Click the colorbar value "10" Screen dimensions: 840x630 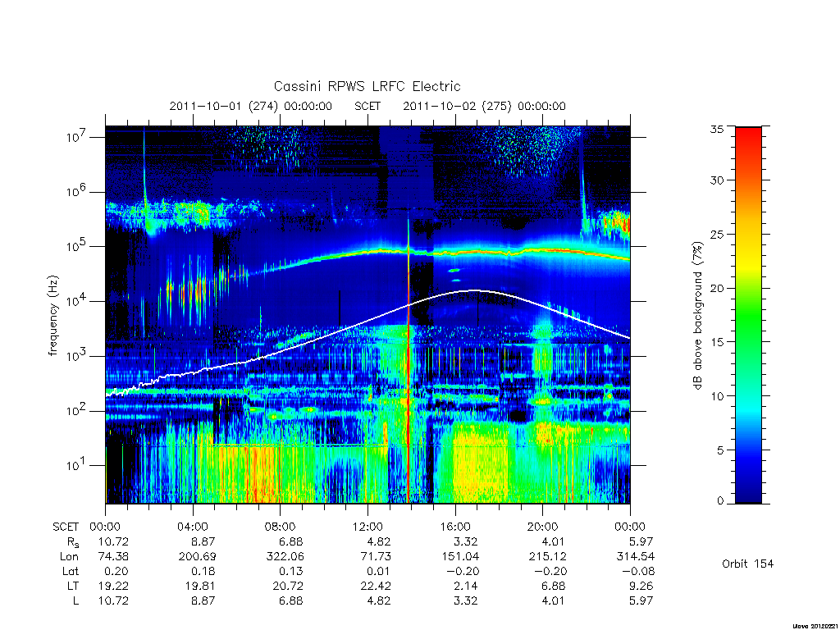[716, 396]
